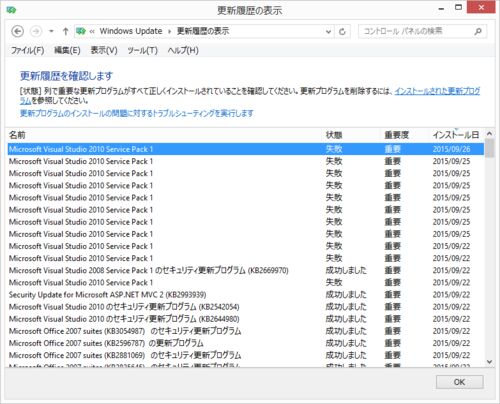Open the installed updates link
The image size is (500, 404).
pos(437,91)
